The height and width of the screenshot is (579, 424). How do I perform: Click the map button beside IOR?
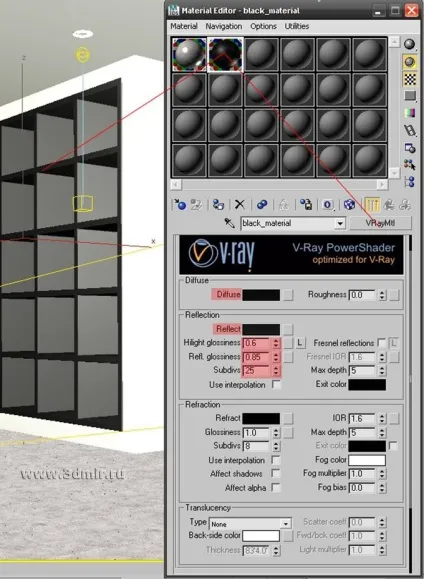tap(394, 419)
